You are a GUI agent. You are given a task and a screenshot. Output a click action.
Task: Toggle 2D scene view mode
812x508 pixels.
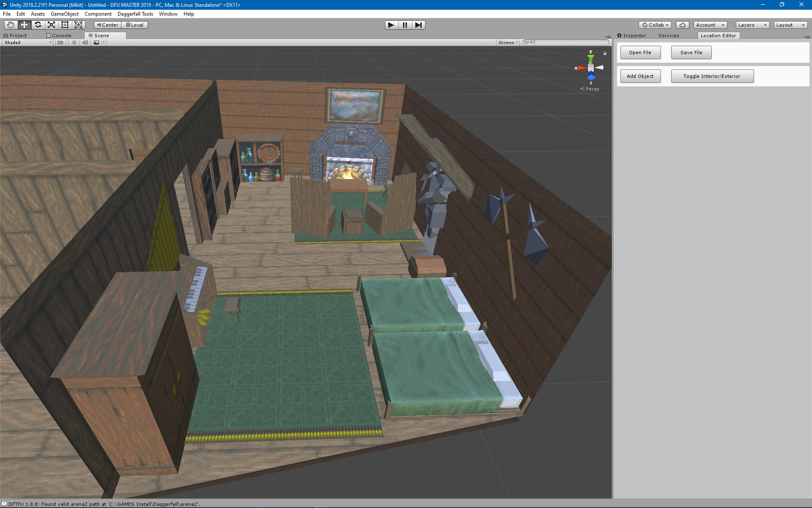point(60,42)
